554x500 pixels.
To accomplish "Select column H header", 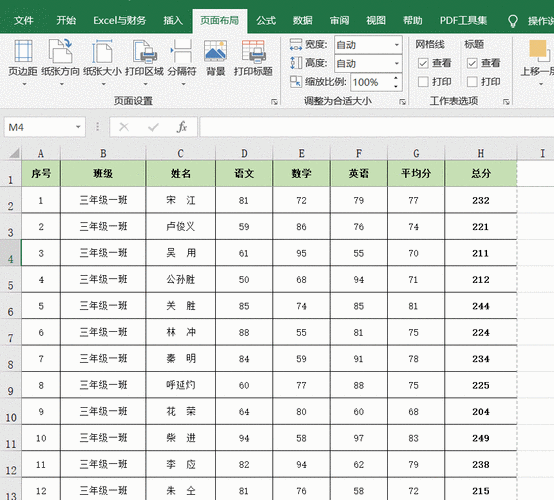I will tap(481, 153).
